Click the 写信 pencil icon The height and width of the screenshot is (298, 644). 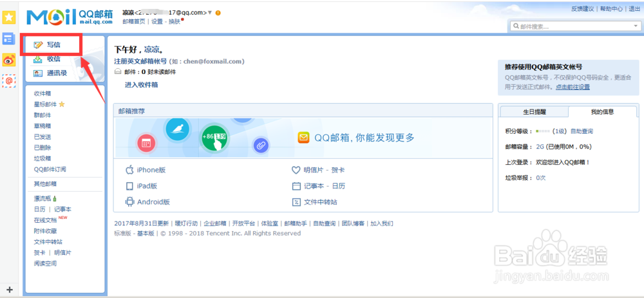coord(38,45)
